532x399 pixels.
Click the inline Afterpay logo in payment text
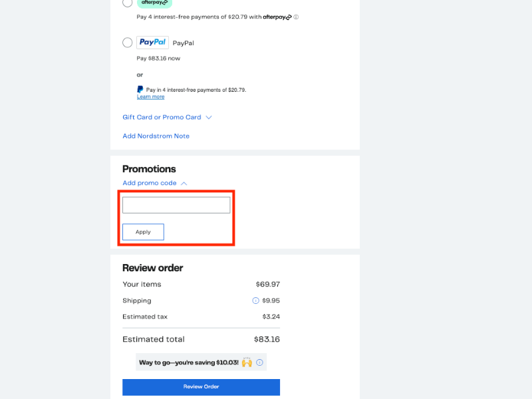coord(277,17)
